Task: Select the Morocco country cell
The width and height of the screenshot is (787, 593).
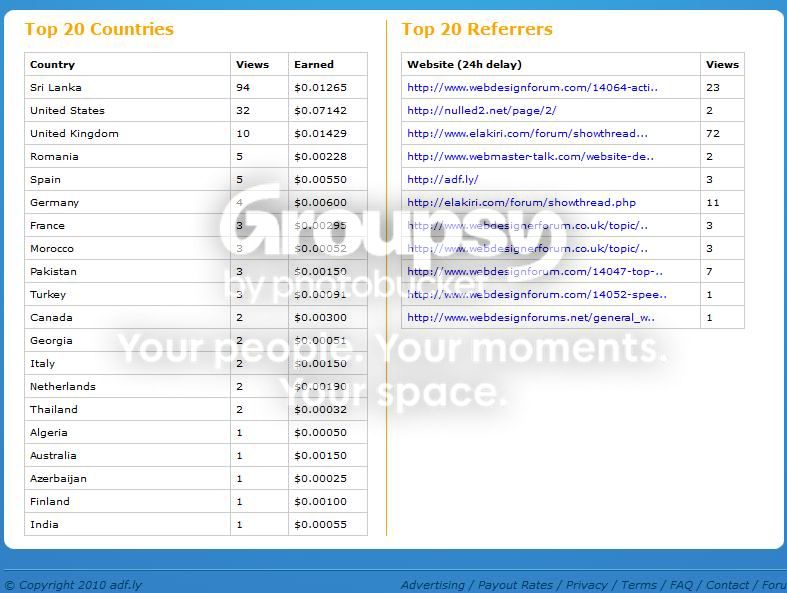Action: [127, 249]
